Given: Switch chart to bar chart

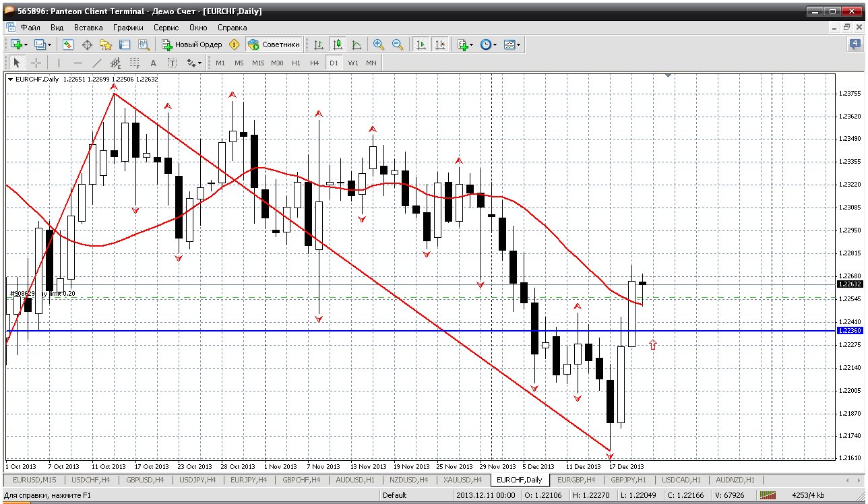Looking at the screenshot, I should tap(319, 44).
